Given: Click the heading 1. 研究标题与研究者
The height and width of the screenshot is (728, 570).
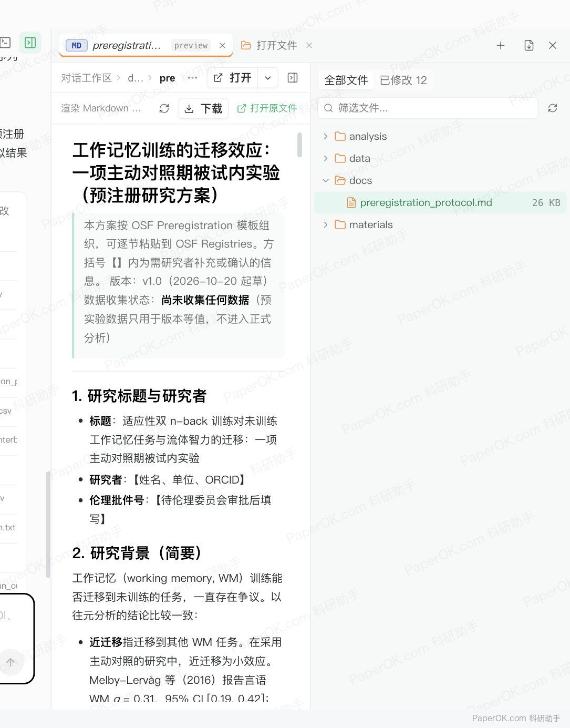Looking at the screenshot, I should point(139,396).
